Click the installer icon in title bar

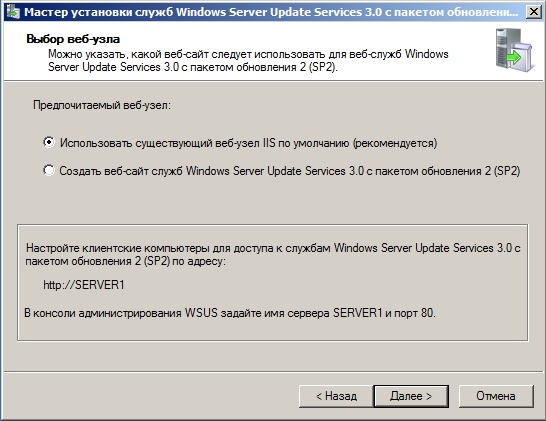(13, 12)
